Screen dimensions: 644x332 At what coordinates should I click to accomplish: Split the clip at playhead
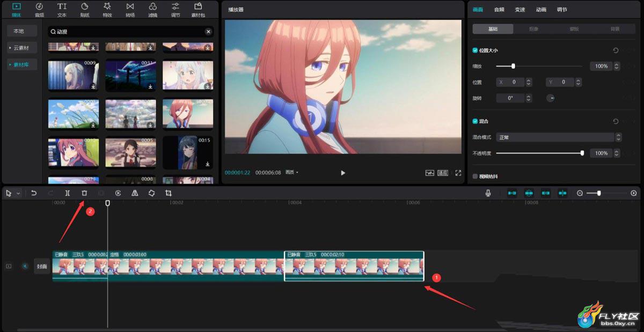67,193
